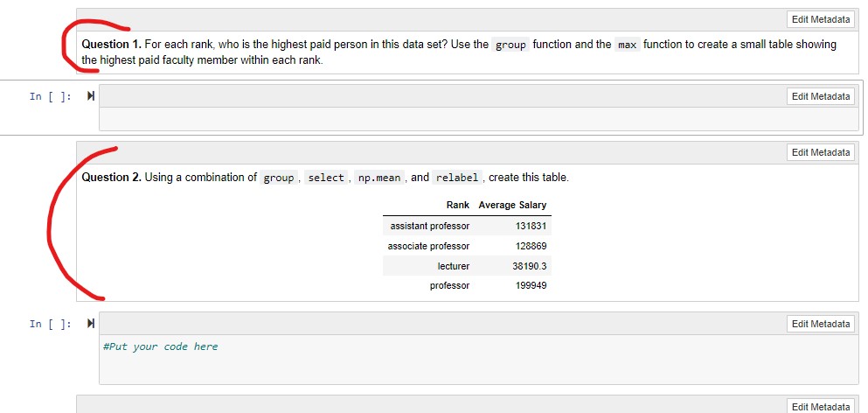
Task: Click the 'lecturer' table row label
Action: point(454,266)
